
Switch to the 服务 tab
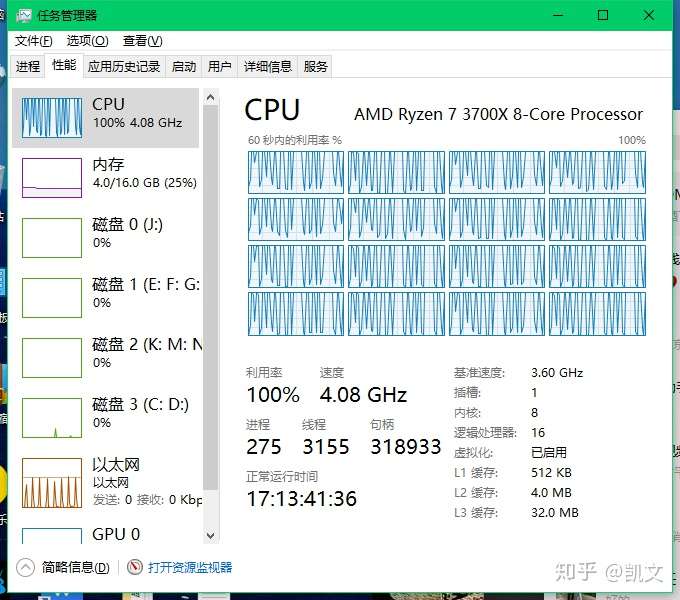click(315, 66)
